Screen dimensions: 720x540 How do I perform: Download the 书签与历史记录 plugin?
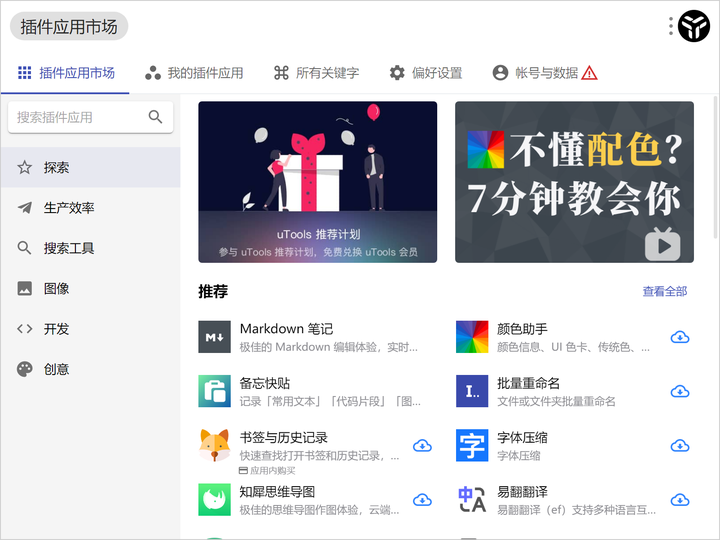pyautogui.click(x=422, y=445)
